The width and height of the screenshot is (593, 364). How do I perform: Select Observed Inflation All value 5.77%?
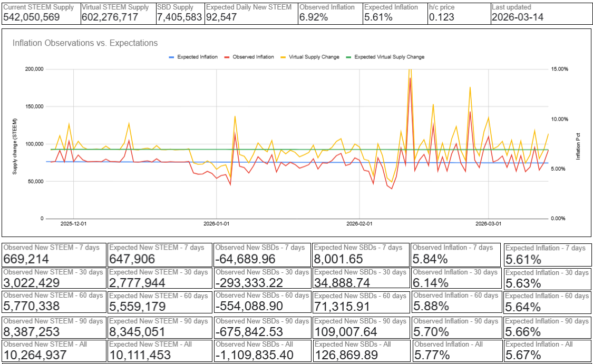[x=432, y=355]
